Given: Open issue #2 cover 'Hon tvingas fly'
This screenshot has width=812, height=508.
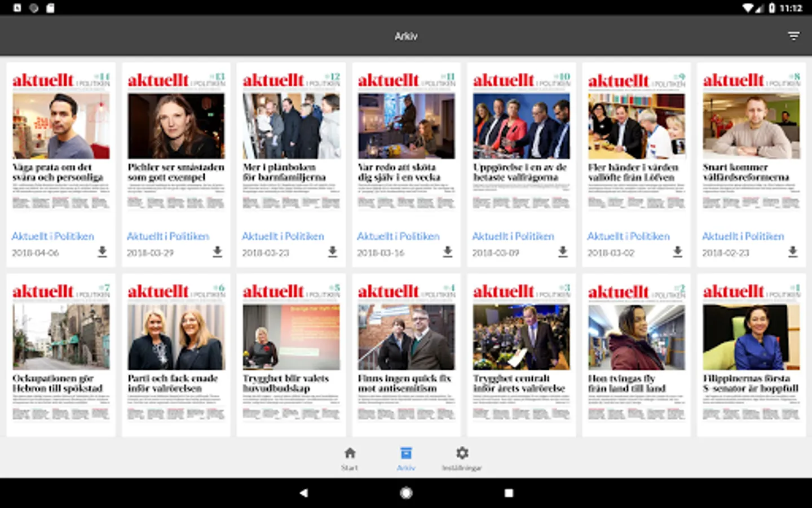Looking at the screenshot, I should coord(636,352).
